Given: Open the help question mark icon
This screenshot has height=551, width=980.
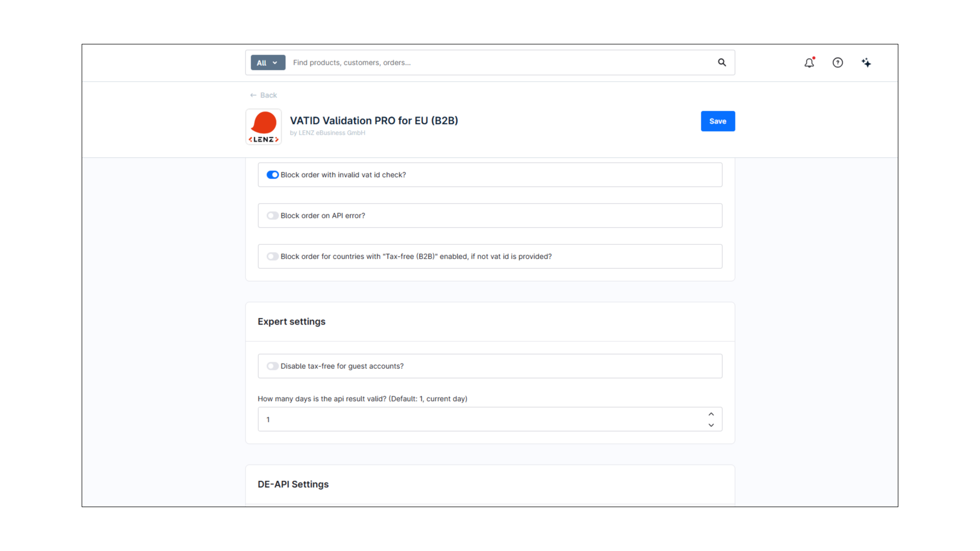Looking at the screenshot, I should pyautogui.click(x=838, y=63).
